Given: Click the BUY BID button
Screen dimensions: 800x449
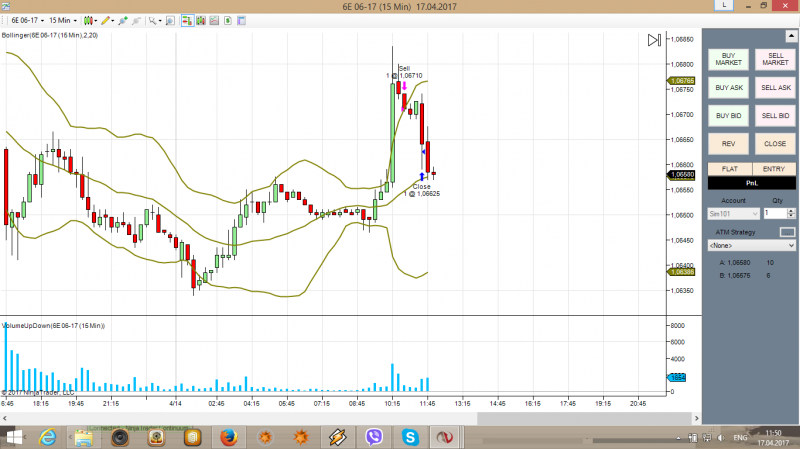Looking at the screenshot, I should [x=728, y=116].
